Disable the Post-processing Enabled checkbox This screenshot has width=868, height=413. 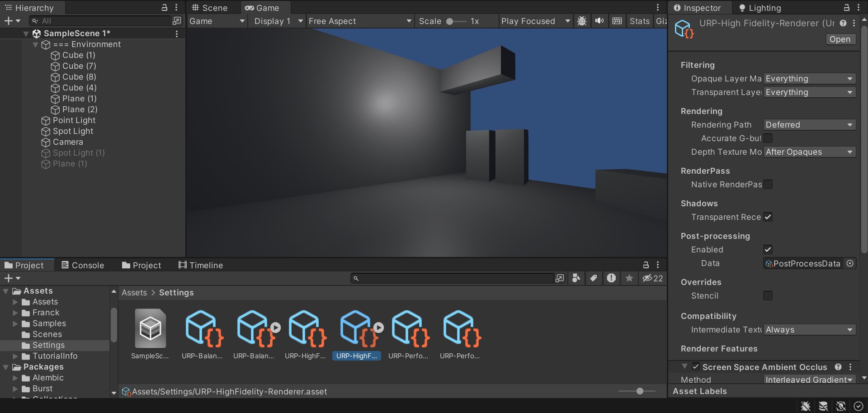[769, 249]
